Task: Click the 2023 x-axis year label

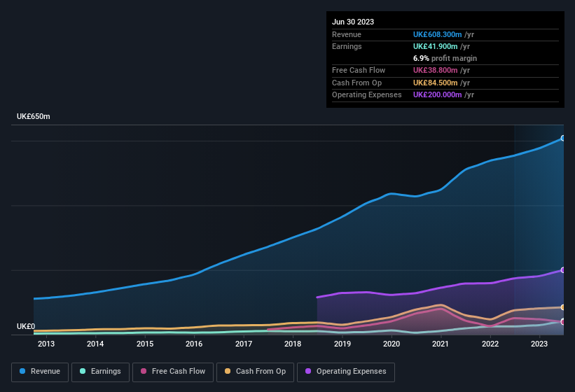Action: pos(539,344)
